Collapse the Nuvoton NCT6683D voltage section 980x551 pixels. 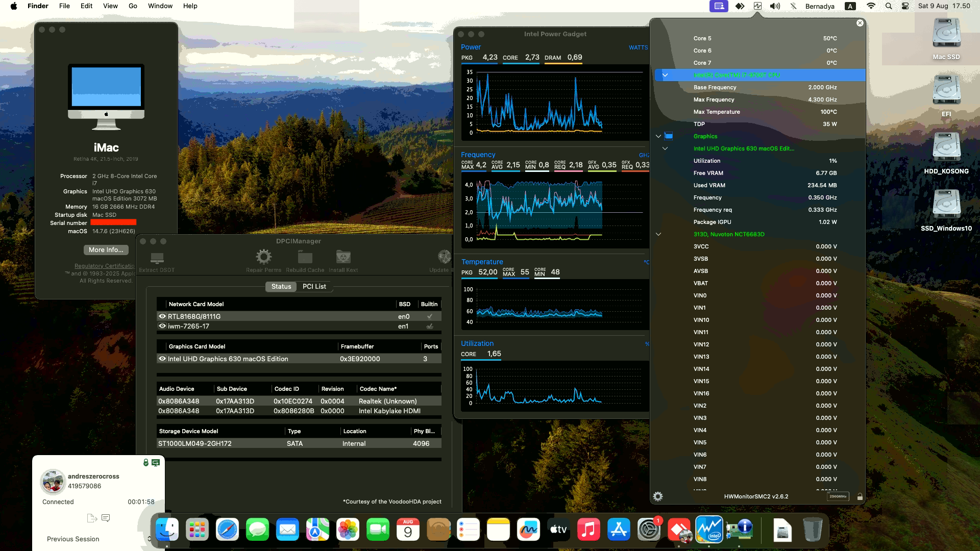658,234
